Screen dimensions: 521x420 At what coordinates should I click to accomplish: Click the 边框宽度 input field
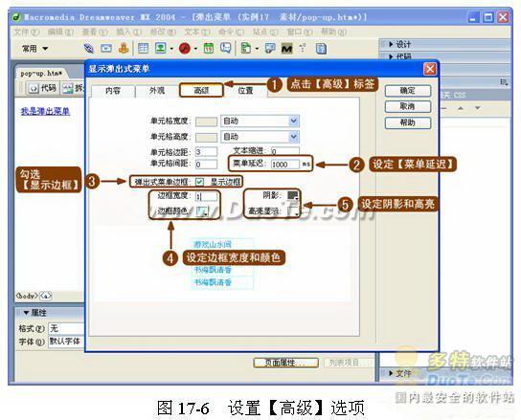point(206,196)
